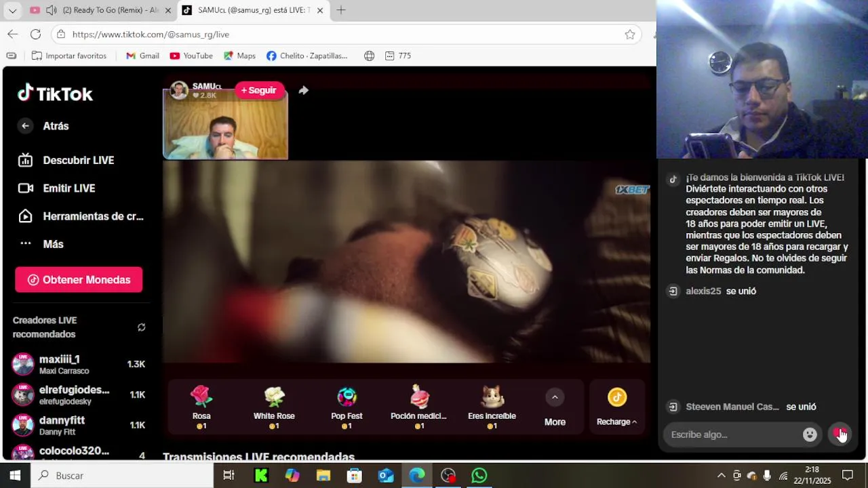The height and width of the screenshot is (488, 868).
Task: Open WhatsApp from taskbar
Action: pos(479,475)
